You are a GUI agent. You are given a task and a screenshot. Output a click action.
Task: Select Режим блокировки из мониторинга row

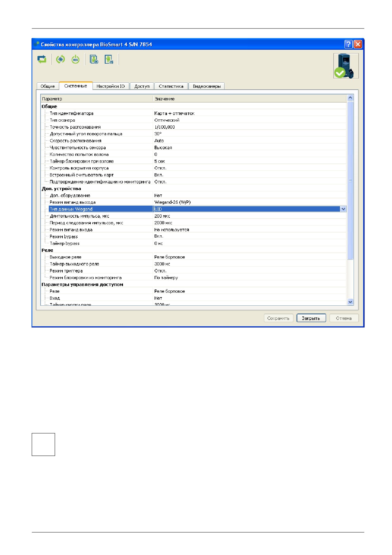tap(194, 277)
